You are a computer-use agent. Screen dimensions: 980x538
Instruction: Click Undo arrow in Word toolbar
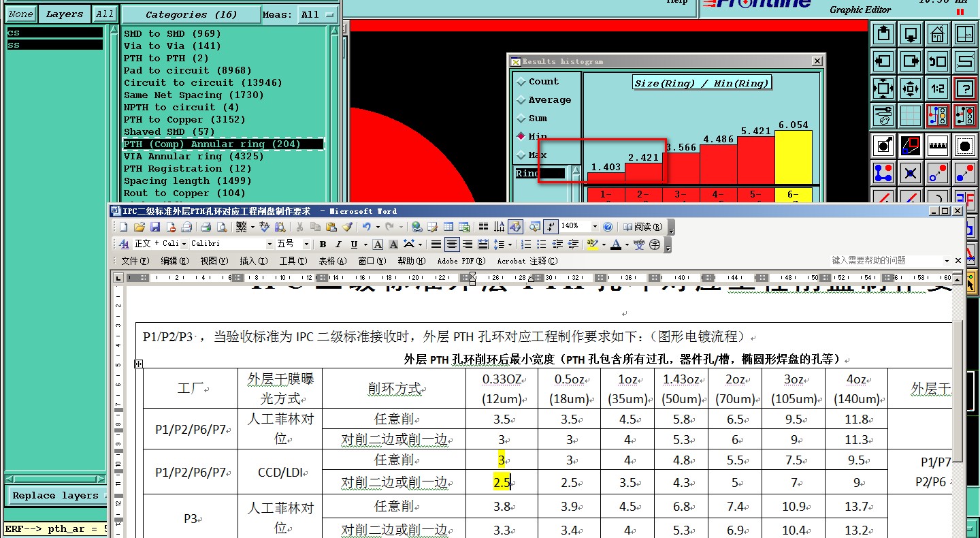tap(366, 226)
